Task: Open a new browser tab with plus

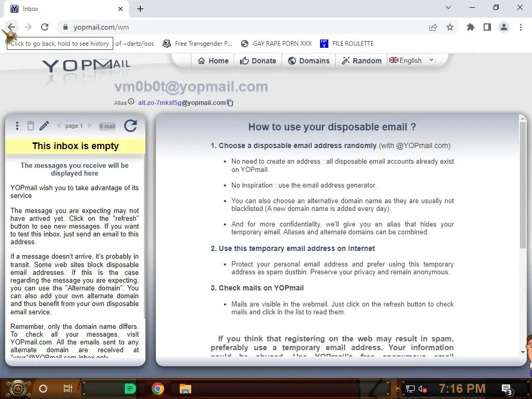Action: [x=140, y=9]
